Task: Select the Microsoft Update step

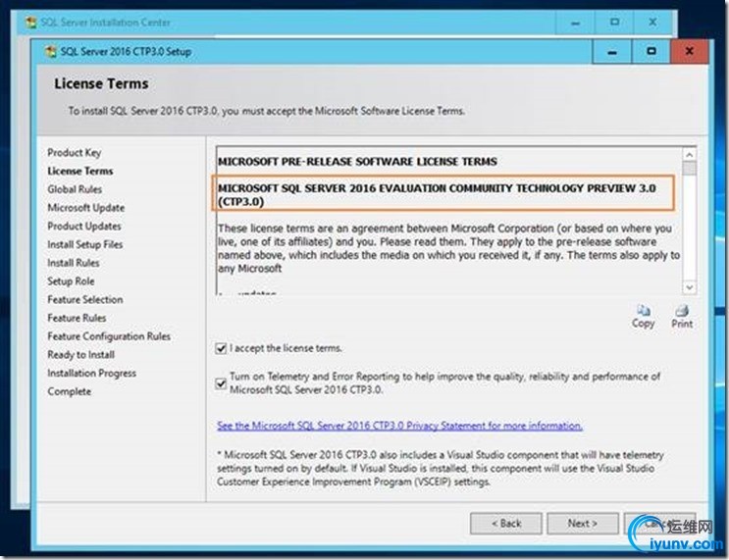Action: click(x=86, y=208)
